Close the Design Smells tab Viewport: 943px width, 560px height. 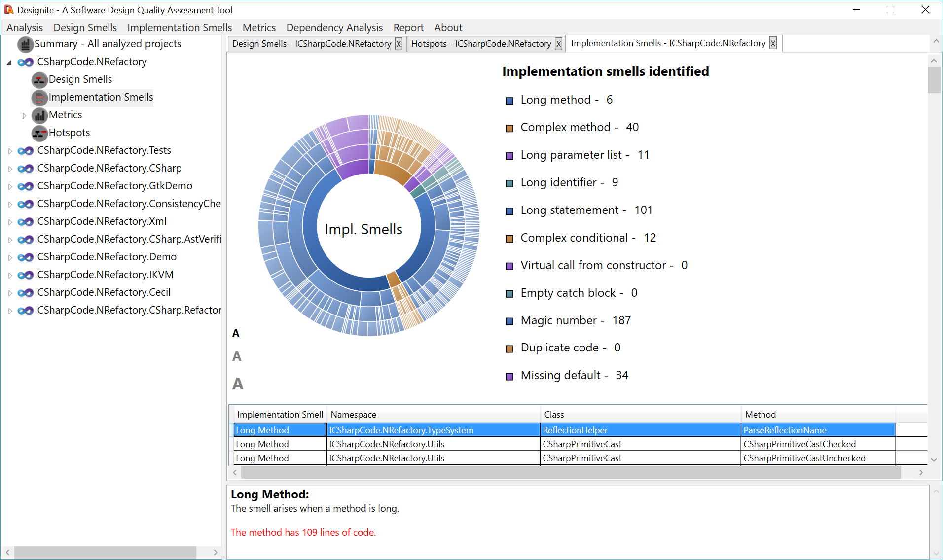[399, 44]
